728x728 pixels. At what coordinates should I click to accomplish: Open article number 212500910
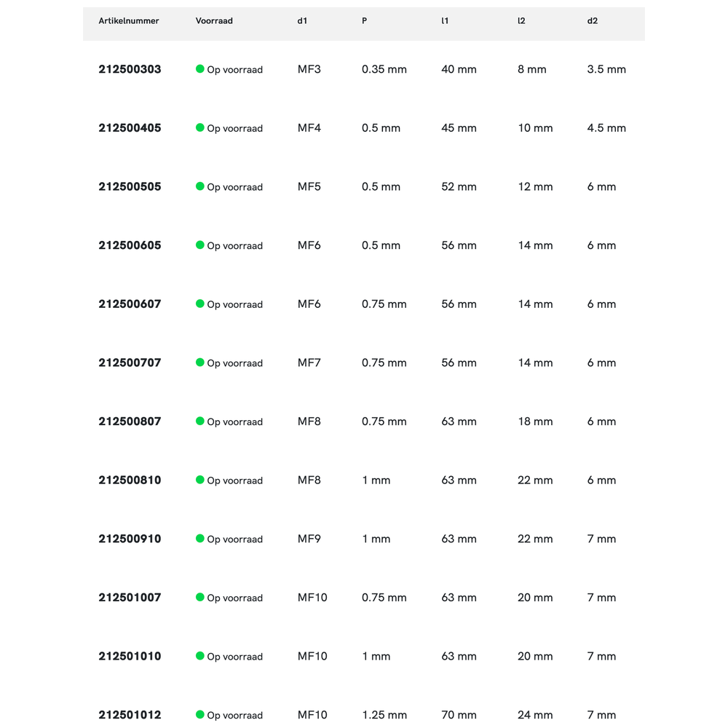tap(130, 539)
